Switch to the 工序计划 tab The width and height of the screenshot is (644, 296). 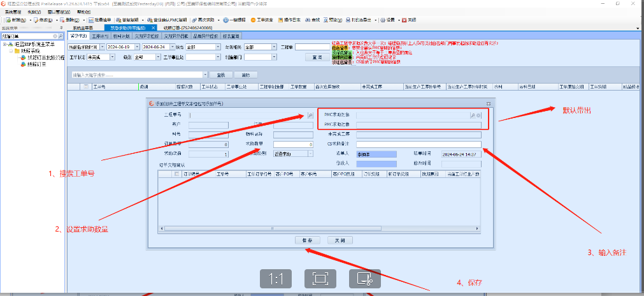(x=100, y=36)
